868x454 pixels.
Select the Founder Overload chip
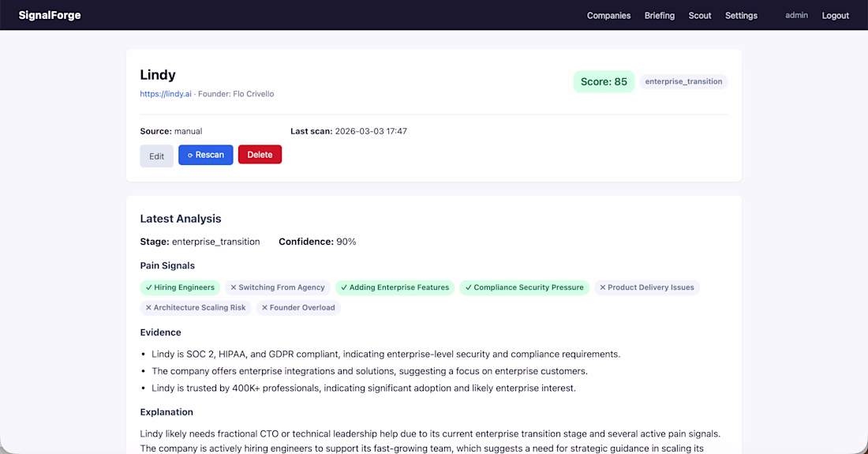click(297, 307)
